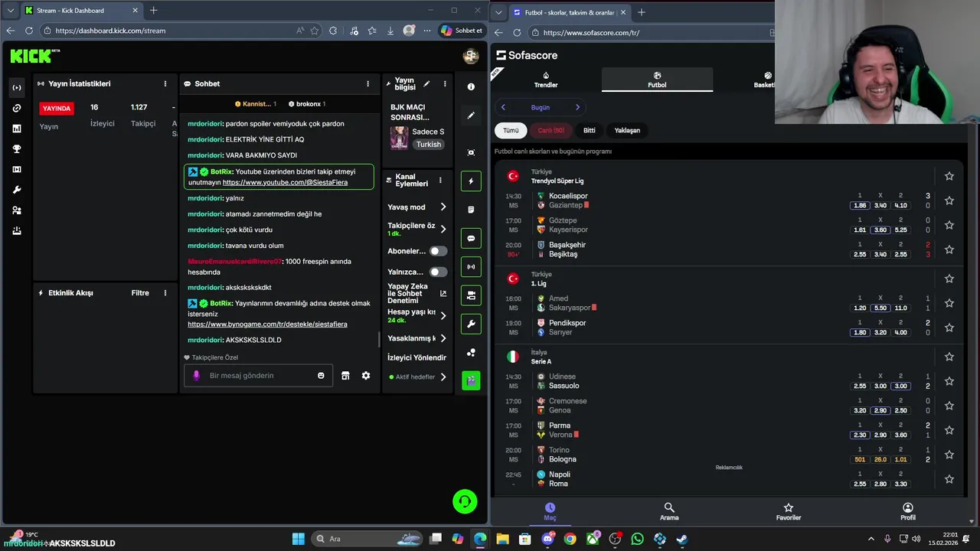Image resolution: width=980 pixels, height=551 pixels.
Task: Favorite the Başakşehir vs Beşiktaş match star
Action: click(x=949, y=249)
